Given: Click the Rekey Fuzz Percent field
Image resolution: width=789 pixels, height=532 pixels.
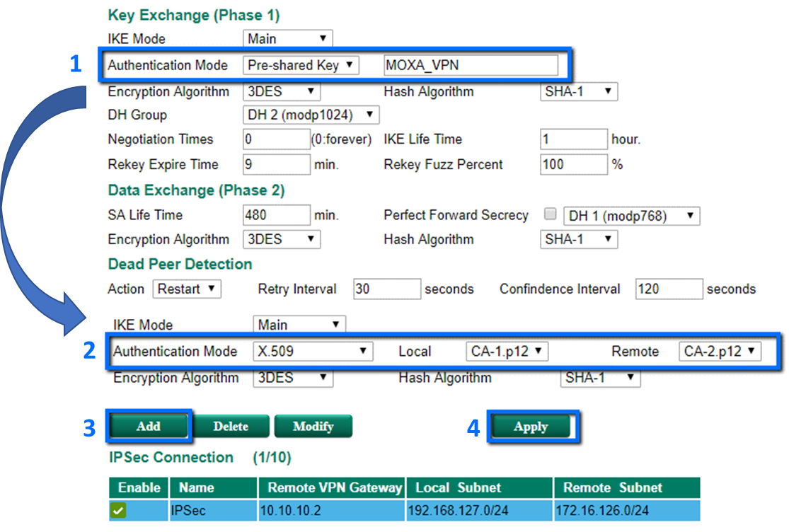Looking at the screenshot, I should point(573,165).
